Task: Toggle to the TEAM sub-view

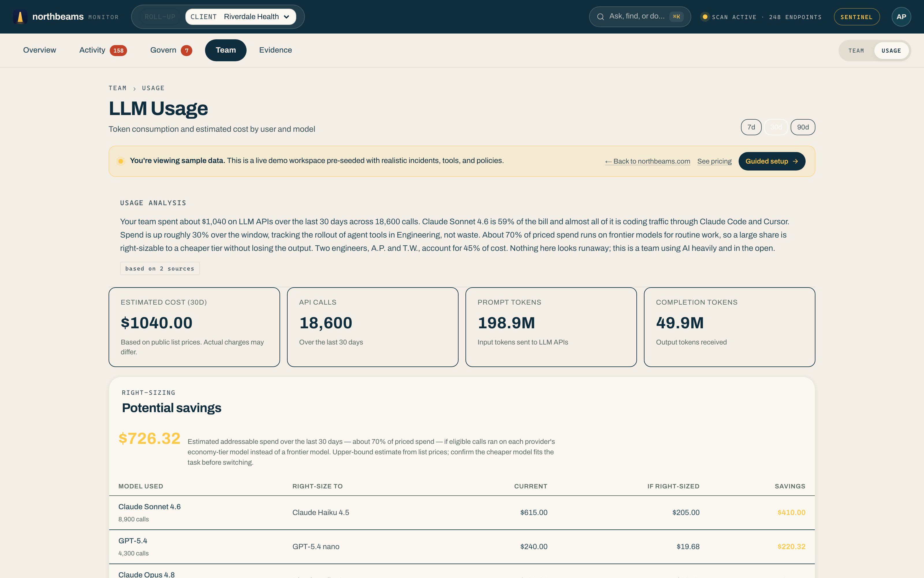Action: [856, 51]
